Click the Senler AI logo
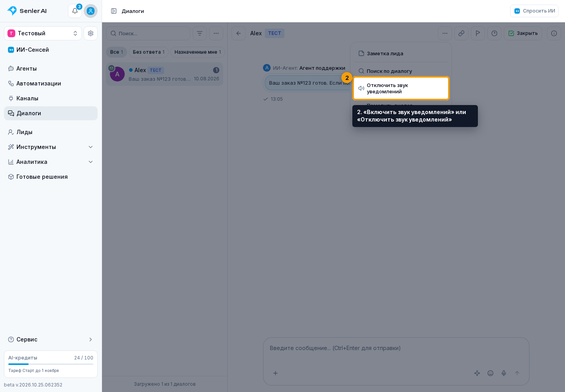Image resolution: width=565 pixels, height=392 pixels. [27, 11]
